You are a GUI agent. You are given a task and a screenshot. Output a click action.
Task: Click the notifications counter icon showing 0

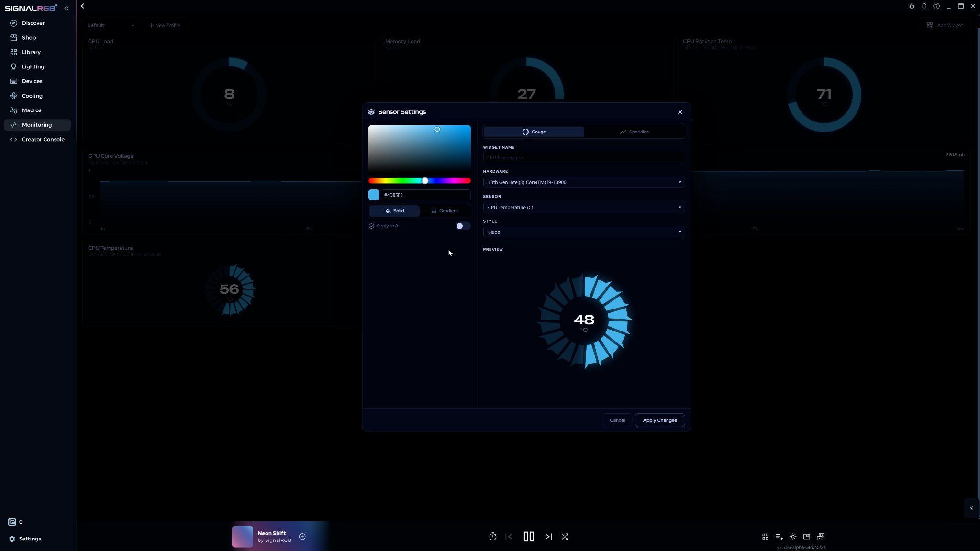coord(15,522)
